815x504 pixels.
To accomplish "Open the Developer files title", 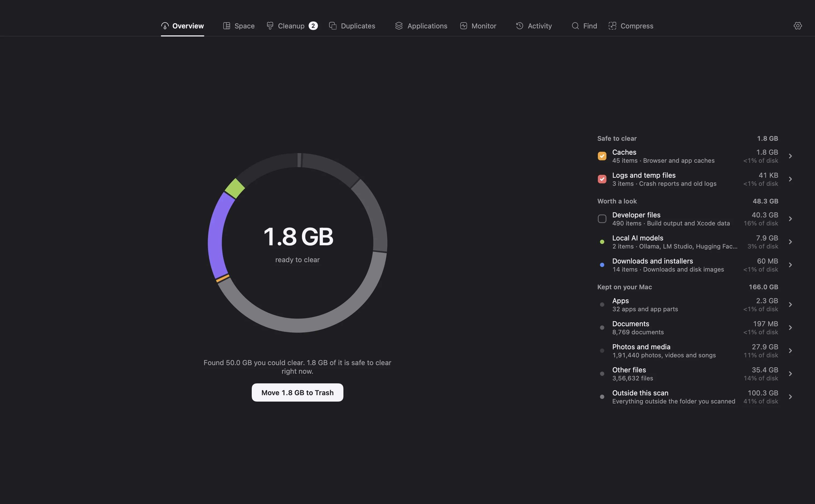I will pyautogui.click(x=636, y=215).
